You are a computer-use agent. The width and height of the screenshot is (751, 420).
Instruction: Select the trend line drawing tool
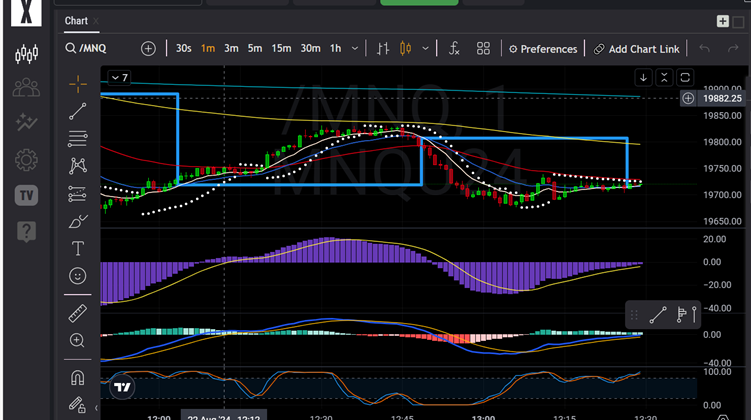point(78,111)
